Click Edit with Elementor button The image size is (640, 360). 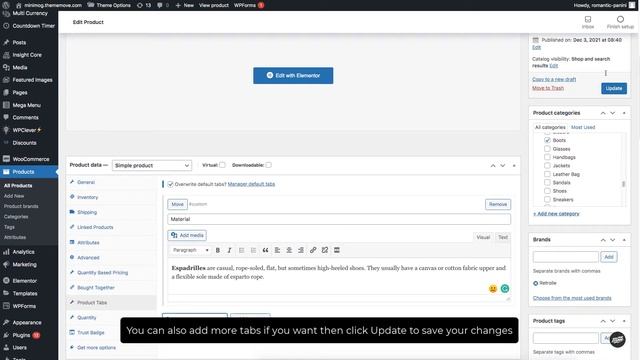[293, 76]
